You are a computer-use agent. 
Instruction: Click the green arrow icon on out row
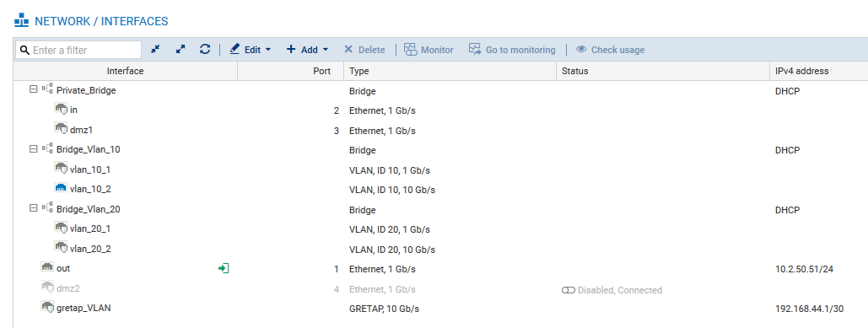(x=224, y=268)
